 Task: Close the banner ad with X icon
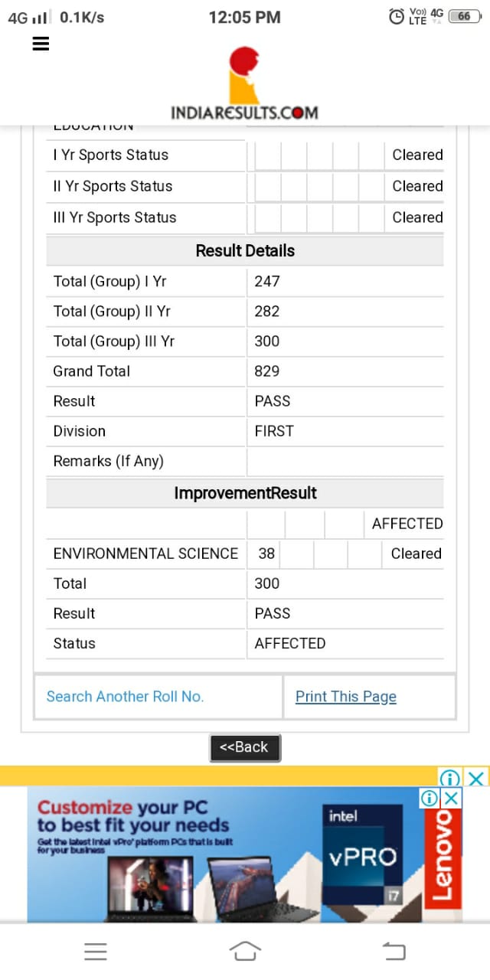[x=476, y=778]
